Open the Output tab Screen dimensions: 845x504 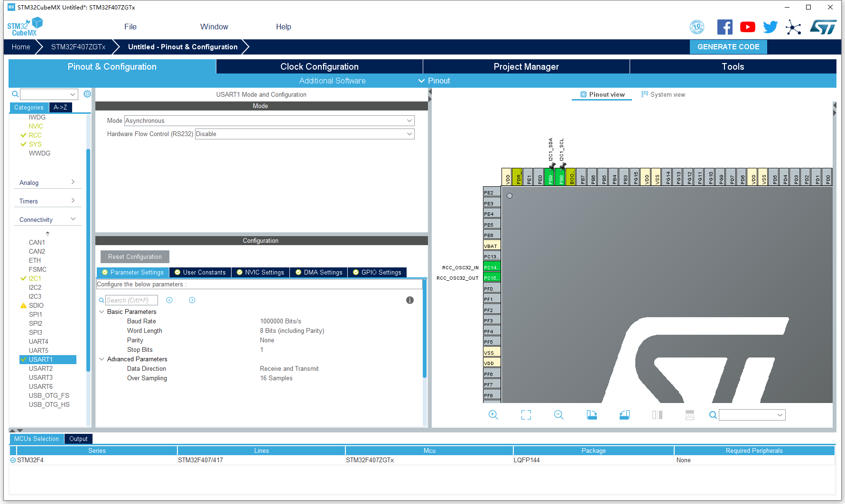[x=78, y=439]
